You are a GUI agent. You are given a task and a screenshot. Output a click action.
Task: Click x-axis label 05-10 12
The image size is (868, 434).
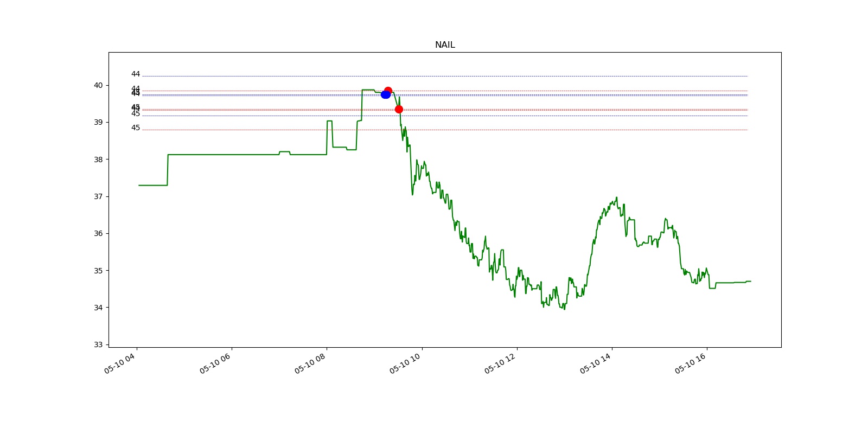(x=500, y=363)
